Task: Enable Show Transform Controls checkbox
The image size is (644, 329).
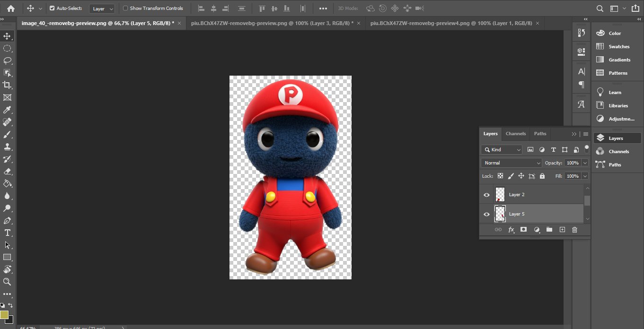Action: point(125,8)
